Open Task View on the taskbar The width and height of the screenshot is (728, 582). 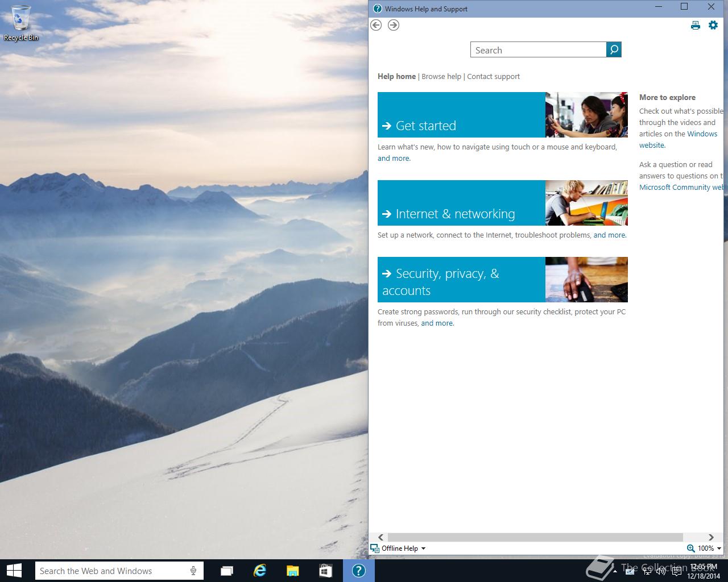(227, 571)
